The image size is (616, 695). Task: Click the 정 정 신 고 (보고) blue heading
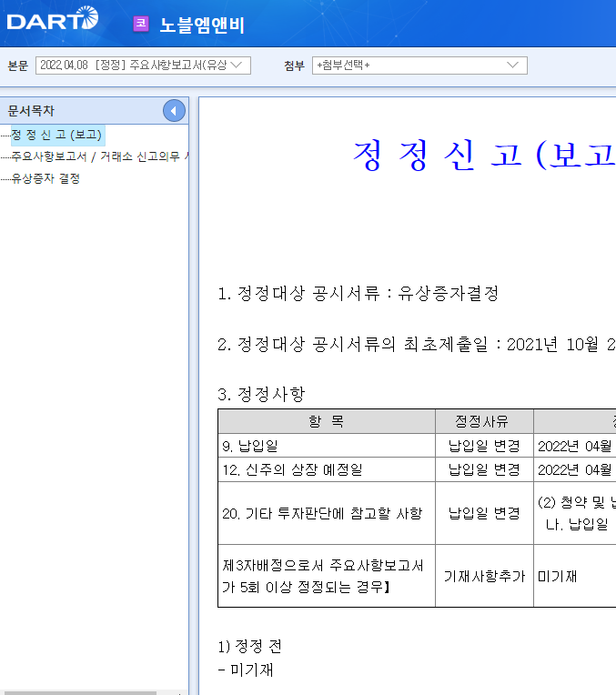[484, 156]
